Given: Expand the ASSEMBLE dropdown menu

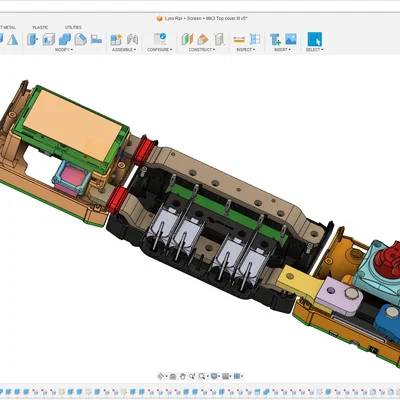Looking at the screenshot, I should point(124,50).
